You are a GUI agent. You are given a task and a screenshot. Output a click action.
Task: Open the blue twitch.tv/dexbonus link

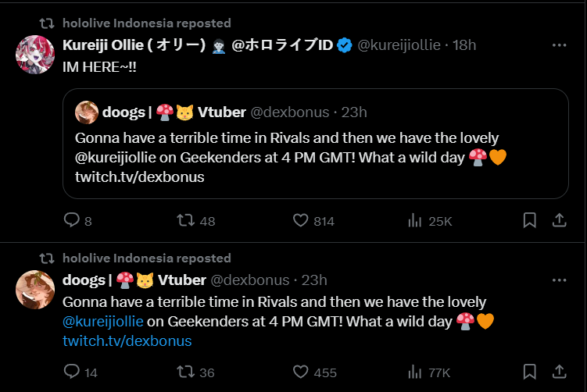(x=127, y=340)
